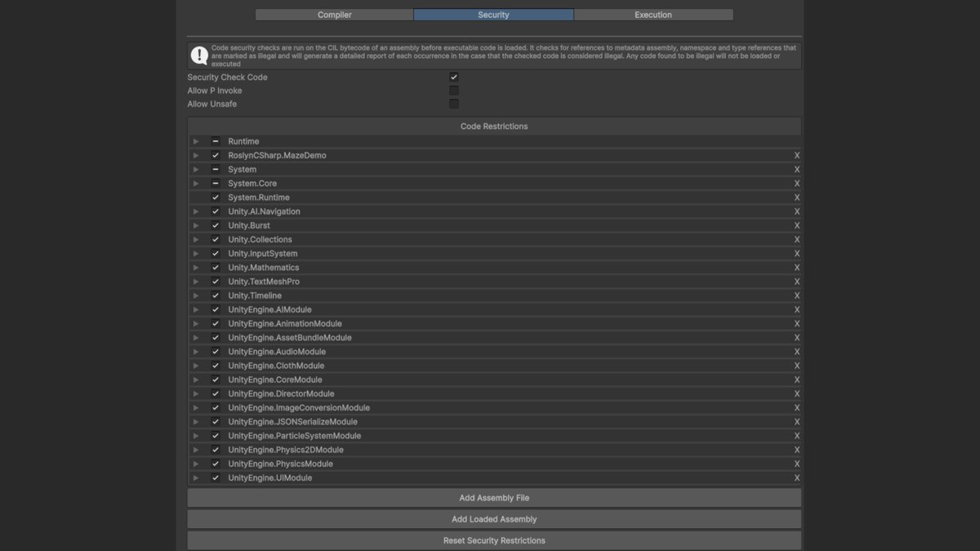
Task: Open the Execution tab
Action: (x=653, y=15)
